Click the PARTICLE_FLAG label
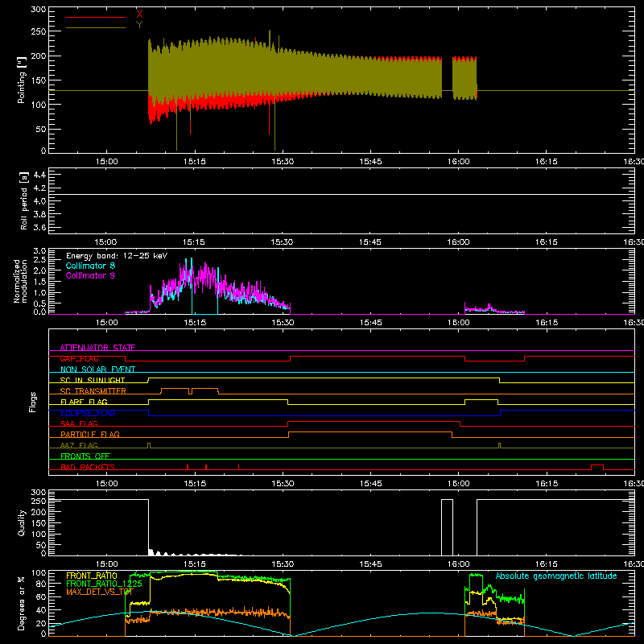Viewport: 644px width, 644px height. pos(90,434)
